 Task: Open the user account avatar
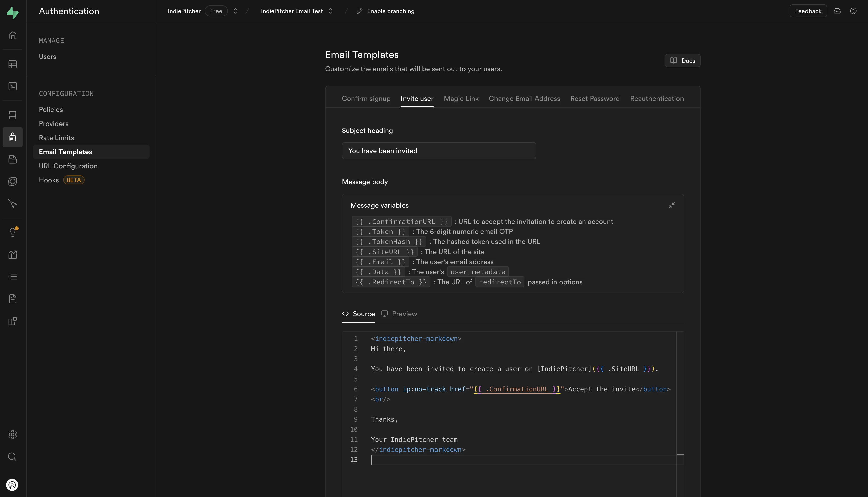pos(12,485)
